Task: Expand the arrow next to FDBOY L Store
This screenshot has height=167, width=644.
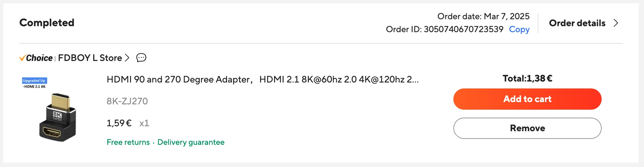Action: click(127, 58)
